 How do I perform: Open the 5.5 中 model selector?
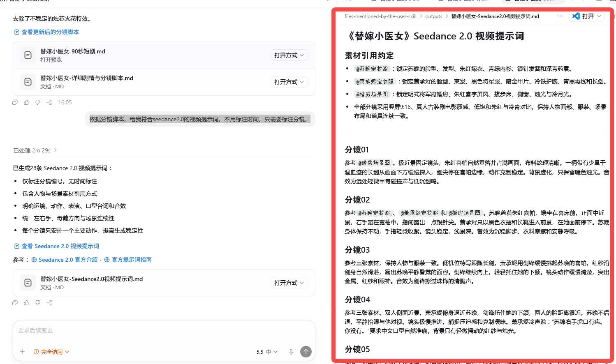coord(267,352)
